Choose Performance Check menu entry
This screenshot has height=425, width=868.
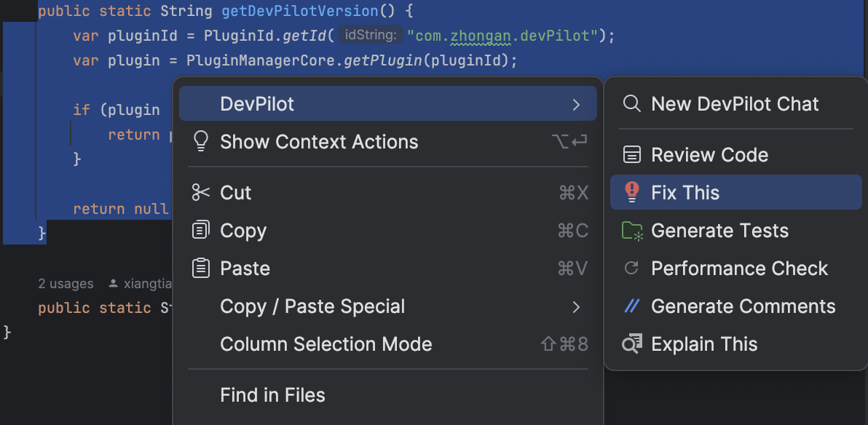click(739, 269)
